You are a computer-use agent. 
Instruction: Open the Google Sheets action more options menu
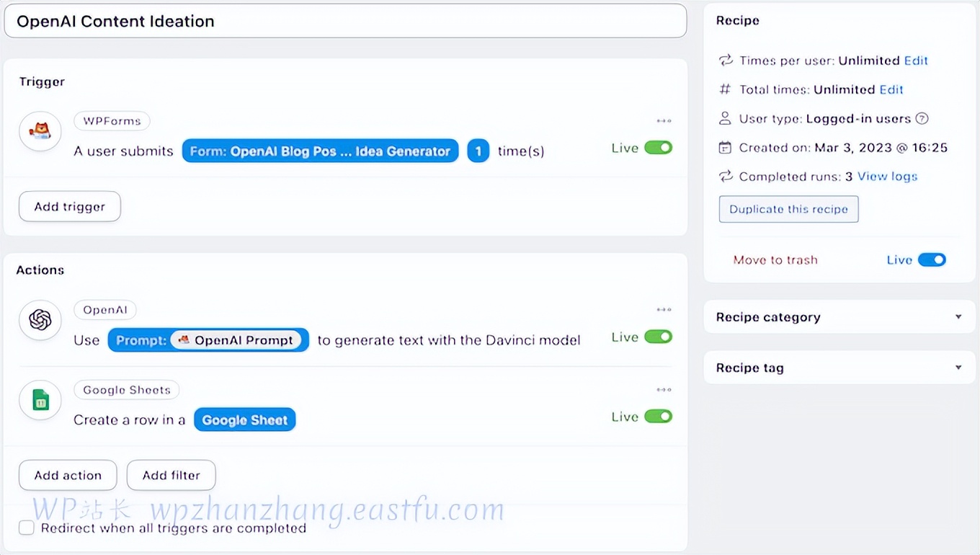664,390
